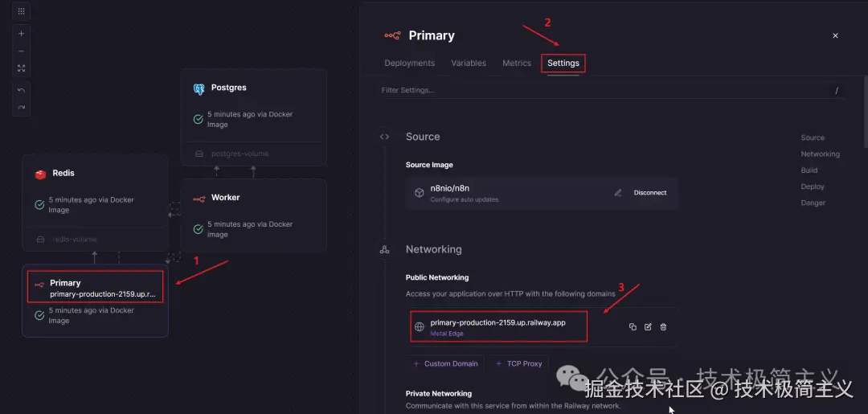
Task: Click the Disconnect source button
Action: [x=650, y=193]
